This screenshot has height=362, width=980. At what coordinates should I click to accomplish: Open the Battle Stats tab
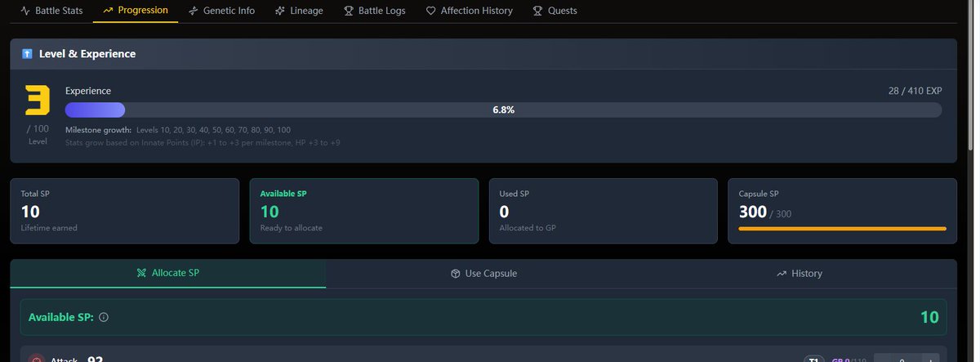(50, 11)
